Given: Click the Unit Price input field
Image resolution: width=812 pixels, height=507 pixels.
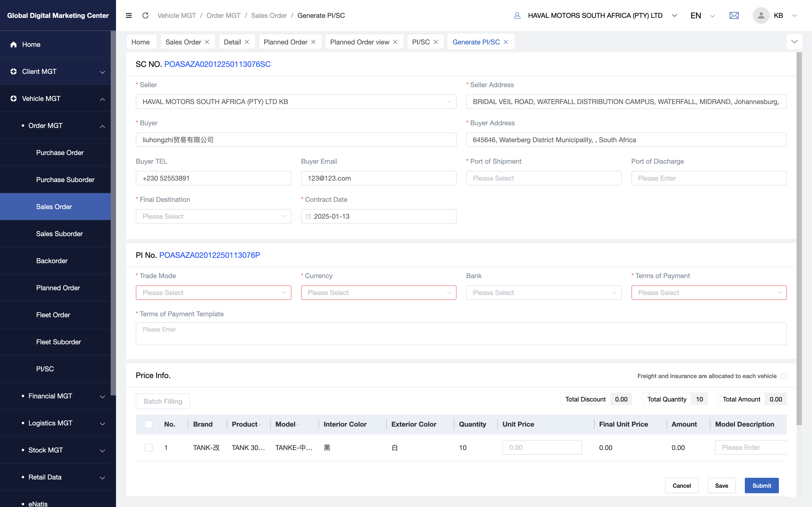Looking at the screenshot, I should 542,448.
